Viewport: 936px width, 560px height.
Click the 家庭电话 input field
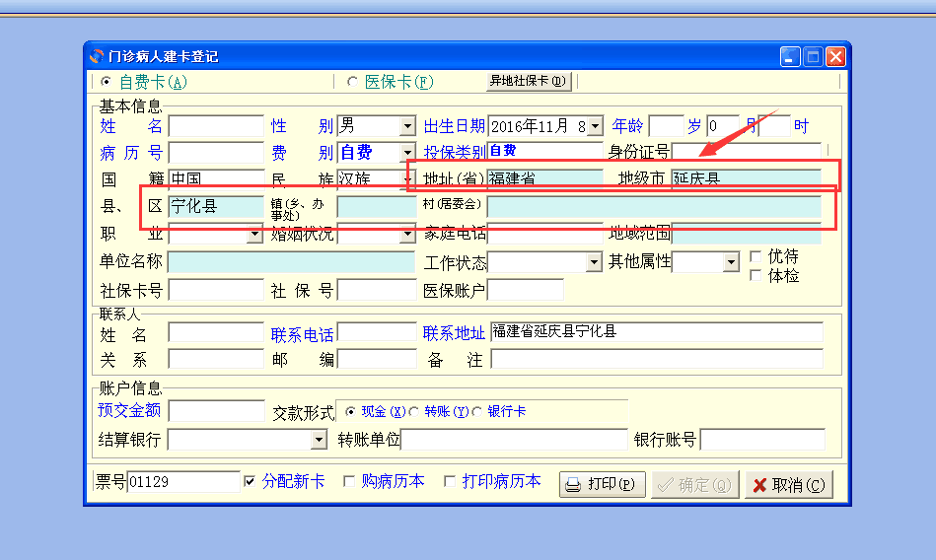click(545, 234)
